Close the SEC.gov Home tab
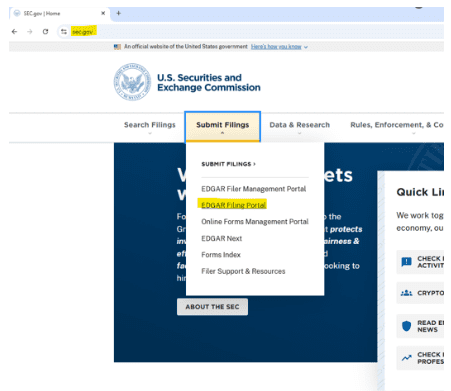451x391 pixels. click(x=103, y=13)
